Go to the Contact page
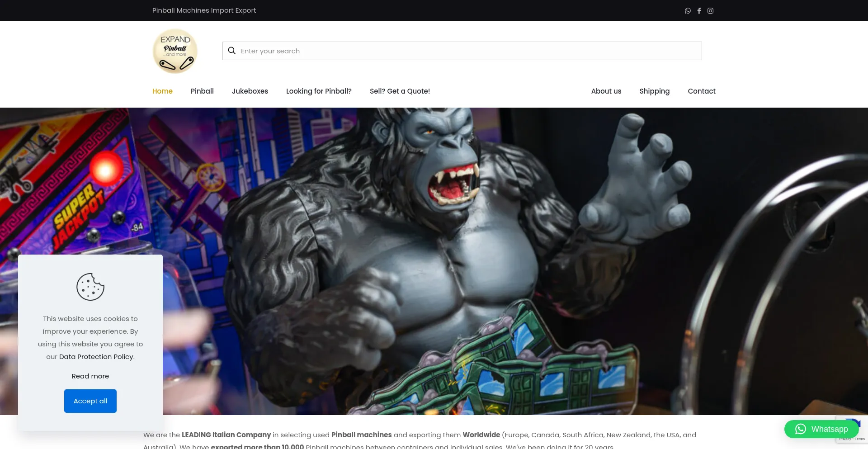 [x=701, y=91]
